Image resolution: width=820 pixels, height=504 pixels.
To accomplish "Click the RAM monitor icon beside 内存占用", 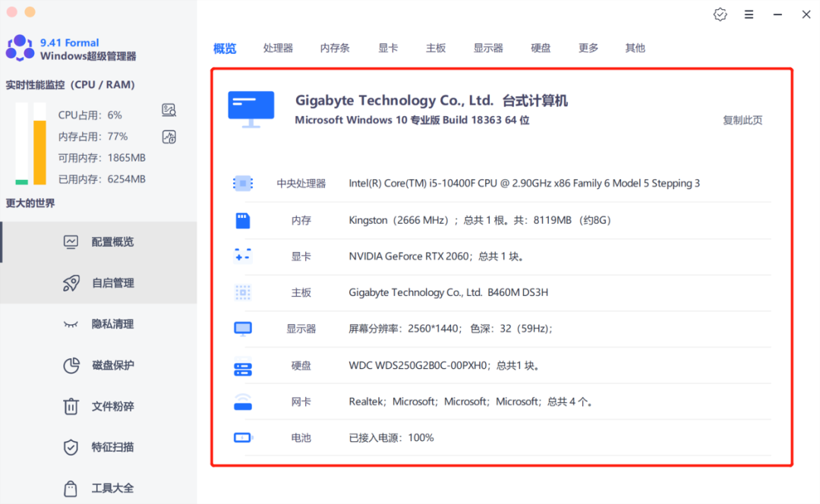I will click(169, 137).
